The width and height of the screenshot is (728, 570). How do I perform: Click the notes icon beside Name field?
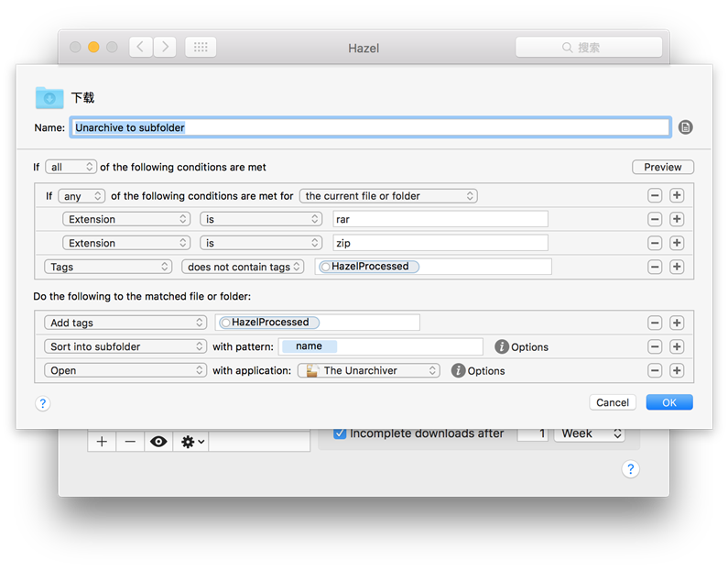tap(686, 127)
